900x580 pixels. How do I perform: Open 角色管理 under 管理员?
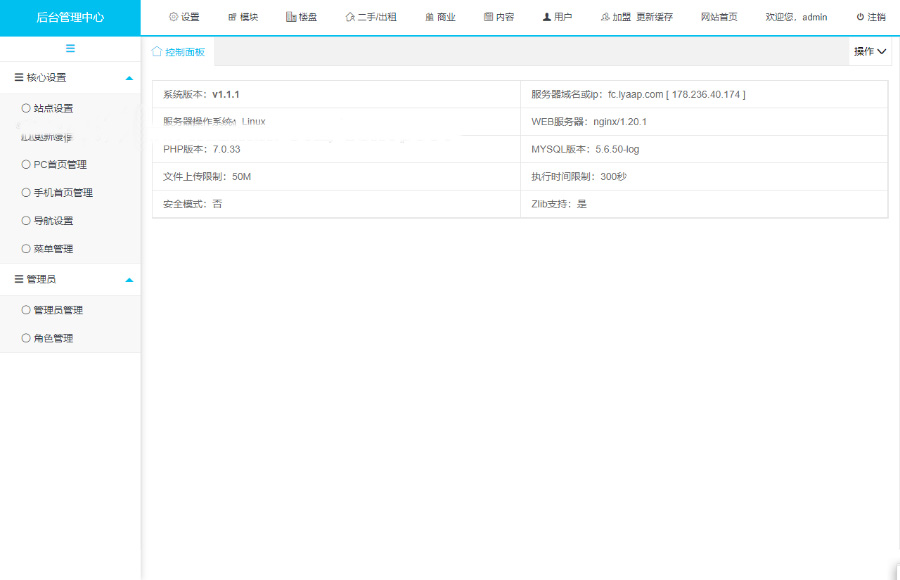(x=52, y=338)
